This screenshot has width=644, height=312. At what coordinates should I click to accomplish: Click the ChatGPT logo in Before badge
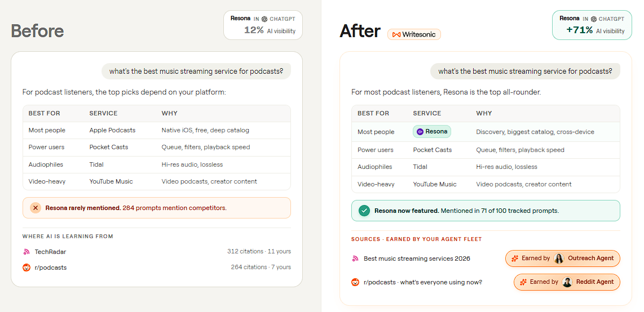[264, 19]
